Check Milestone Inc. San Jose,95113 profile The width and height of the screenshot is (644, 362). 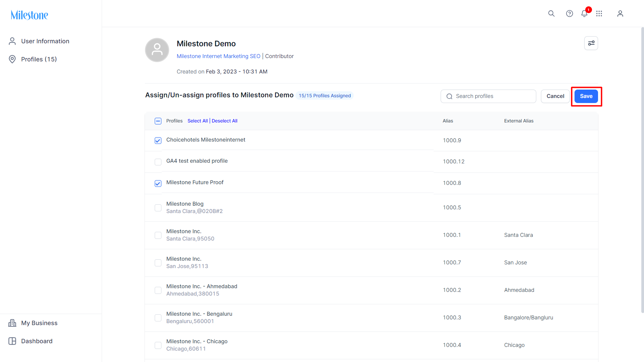click(x=158, y=263)
